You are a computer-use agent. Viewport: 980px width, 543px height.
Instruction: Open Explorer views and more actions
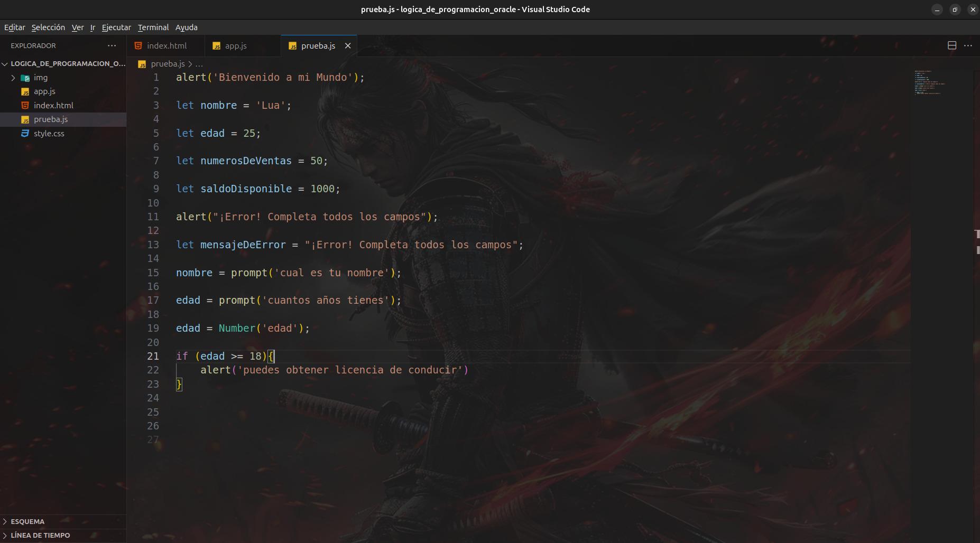[112, 45]
